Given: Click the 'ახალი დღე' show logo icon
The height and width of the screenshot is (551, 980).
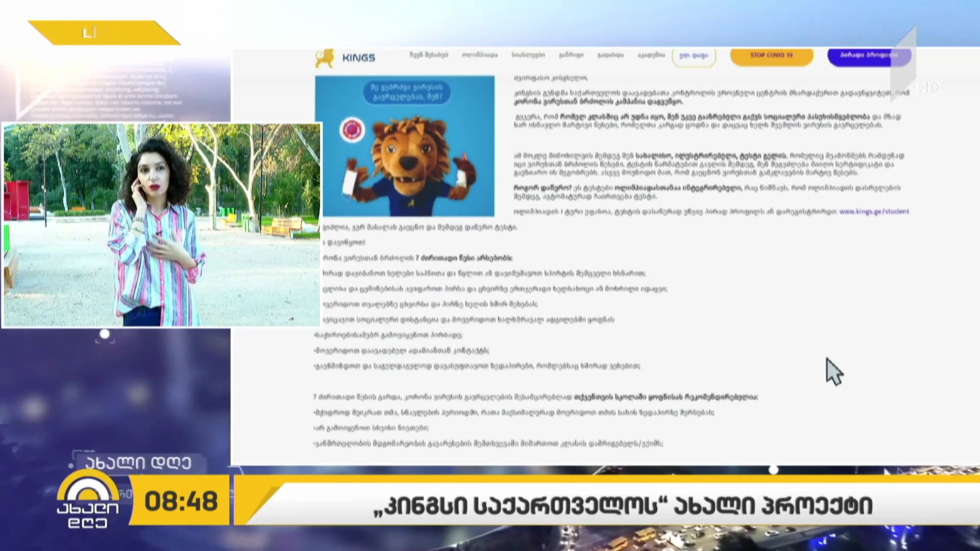Looking at the screenshot, I should point(87,499).
